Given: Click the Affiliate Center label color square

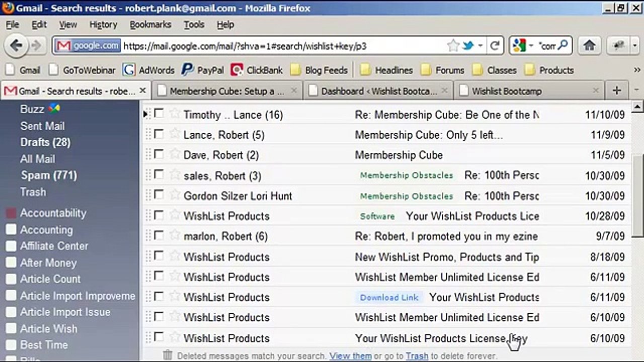Looking at the screenshot, I should (x=11, y=246).
